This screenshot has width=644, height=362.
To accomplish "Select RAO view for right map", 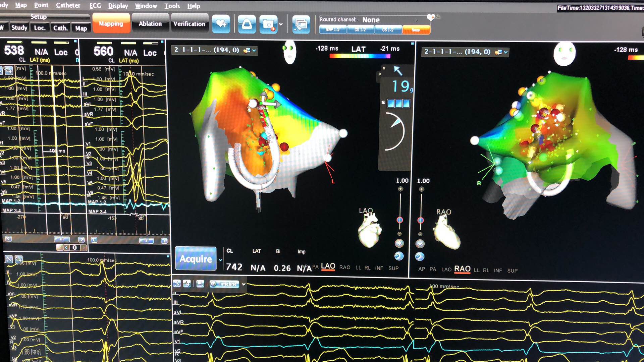I will [462, 269].
